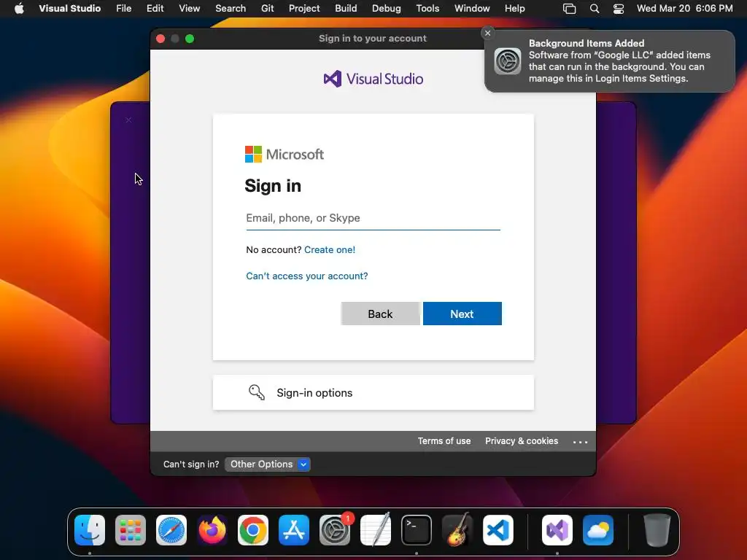747x560 pixels.
Task: Open Sign-in options
Action: click(x=373, y=392)
